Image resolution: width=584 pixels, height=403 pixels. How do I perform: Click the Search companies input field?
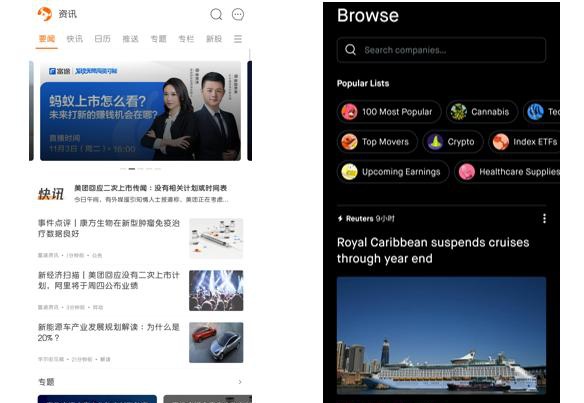441,50
